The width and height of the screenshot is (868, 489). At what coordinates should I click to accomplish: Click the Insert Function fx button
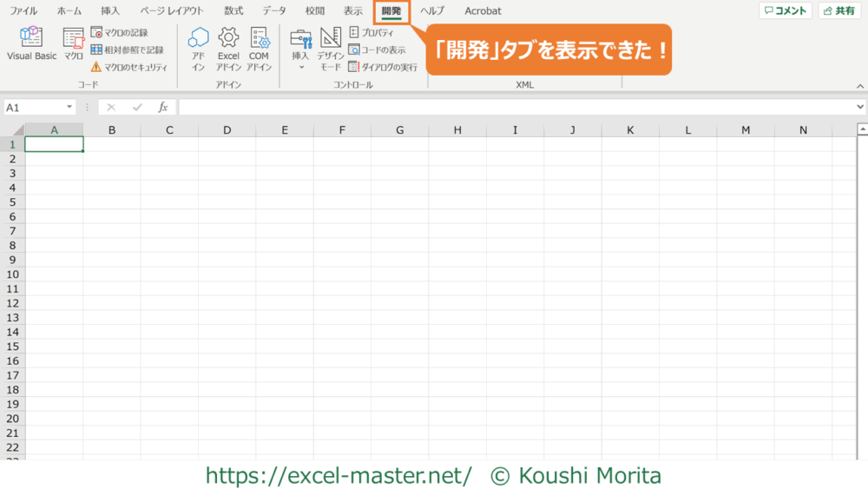(x=162, y=107)
